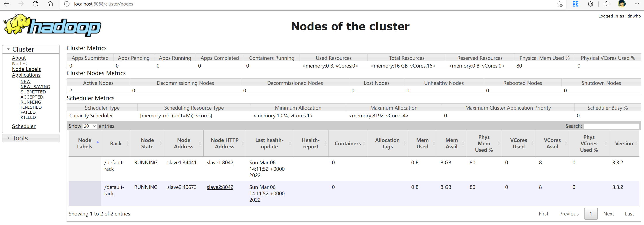Open the browser extensions puzzle icon
The image size is (644, 225).
point(590,4)
